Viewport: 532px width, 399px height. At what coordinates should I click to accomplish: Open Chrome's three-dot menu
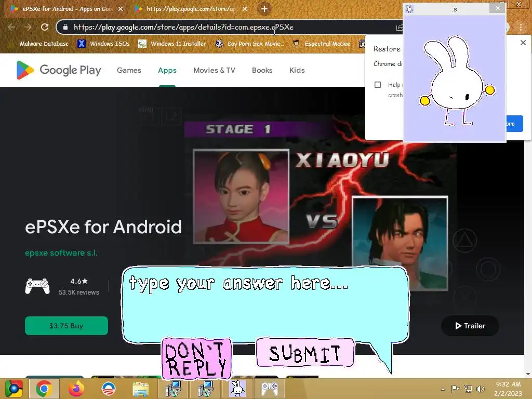pyautogui.click(x=521, y=27)
